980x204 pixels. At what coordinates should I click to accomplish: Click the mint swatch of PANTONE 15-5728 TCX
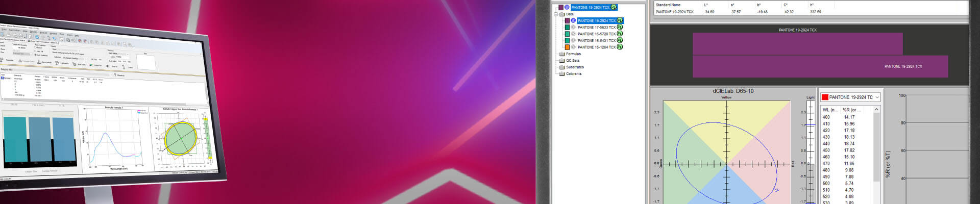click(x=567, y=34)
